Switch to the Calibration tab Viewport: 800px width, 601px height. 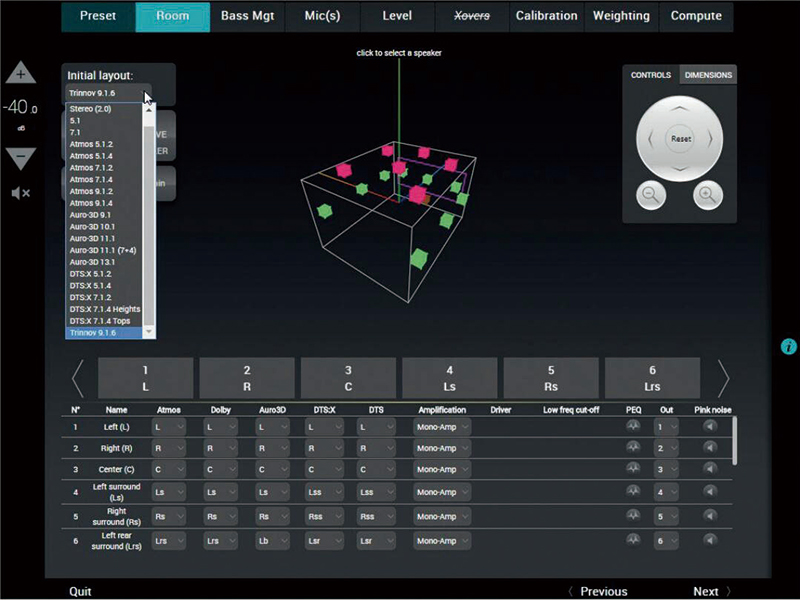(x=546, y=16)
